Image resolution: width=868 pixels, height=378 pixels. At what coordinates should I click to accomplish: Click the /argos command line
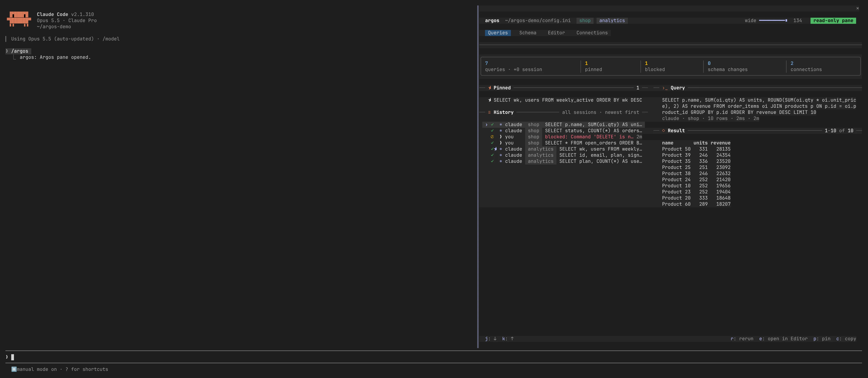[19, 51]
